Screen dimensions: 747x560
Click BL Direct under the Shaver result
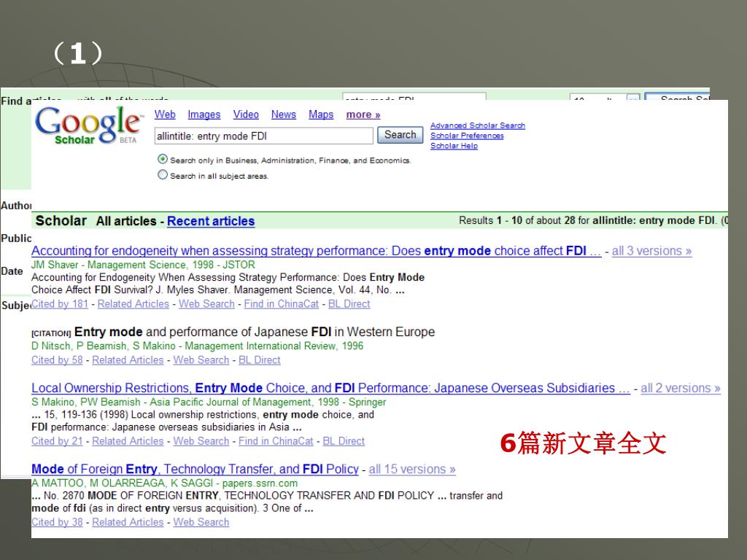point(349,304)
